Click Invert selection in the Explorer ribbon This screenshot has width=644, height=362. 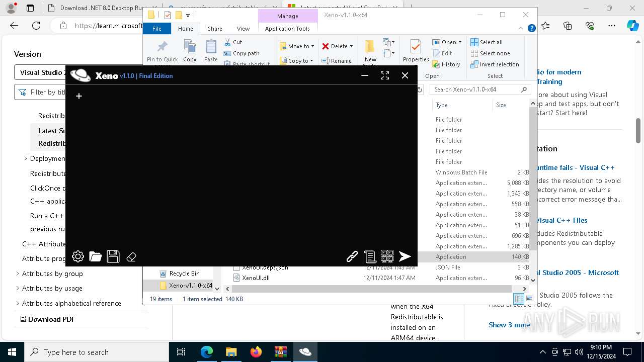[x=495, y=64]
